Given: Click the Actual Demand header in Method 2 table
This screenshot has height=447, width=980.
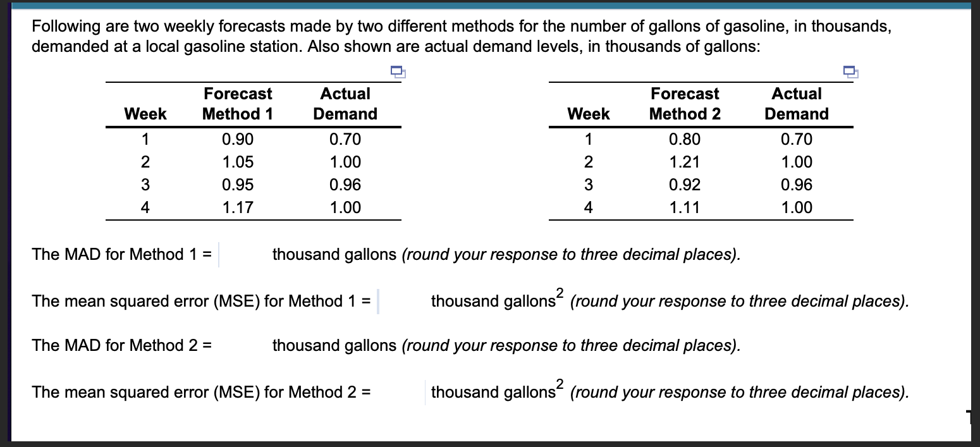Looking at the screenshot, I should (x=797, y=104).
